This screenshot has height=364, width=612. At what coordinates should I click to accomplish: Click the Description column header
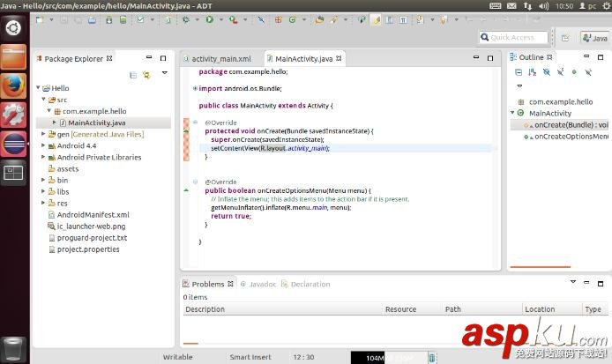point(282,309)
